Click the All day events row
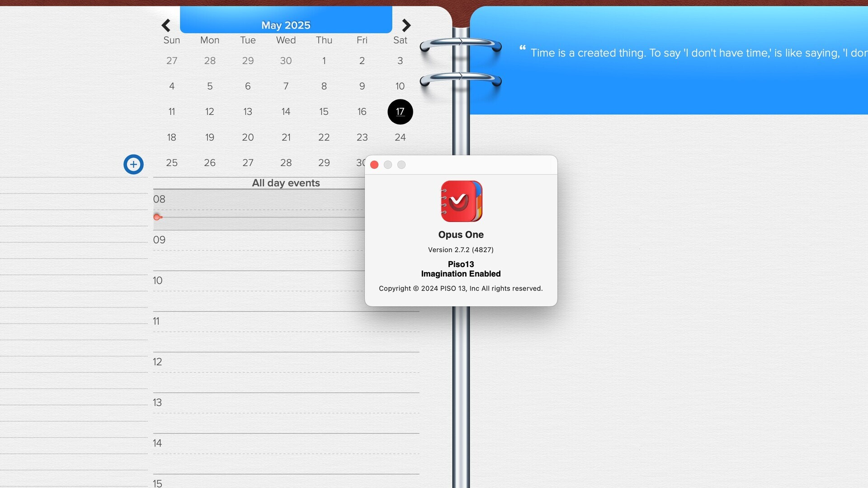 pos(286,183)
